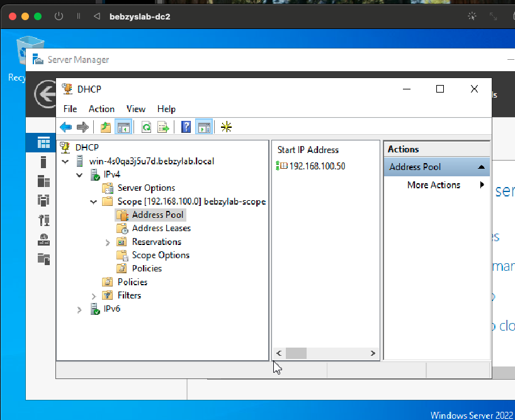Collapse the server node chevron

pos(65,162)
